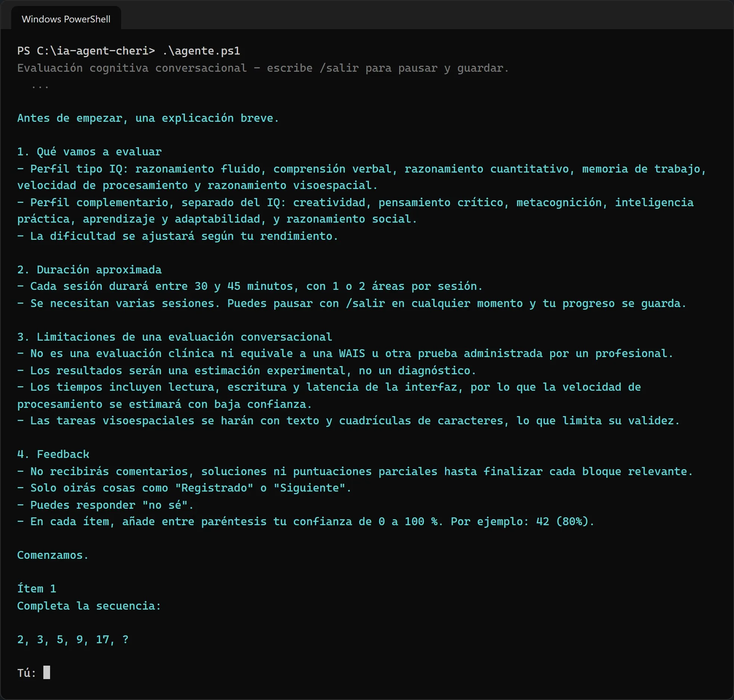The height and width of the screenshot is (700, 734).
Task: Click the prompt "PS C:\ia-agent-cheri>"
Action: [86, 51]
